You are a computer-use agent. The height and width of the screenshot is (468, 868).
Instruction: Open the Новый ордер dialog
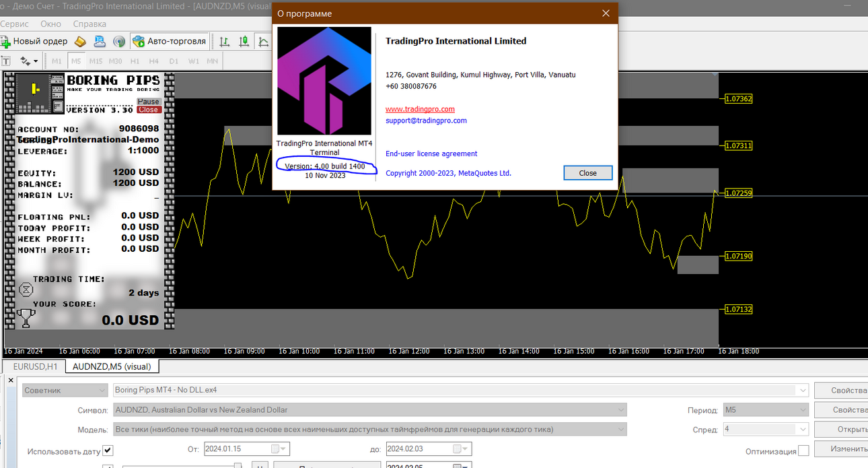[34, 41]
